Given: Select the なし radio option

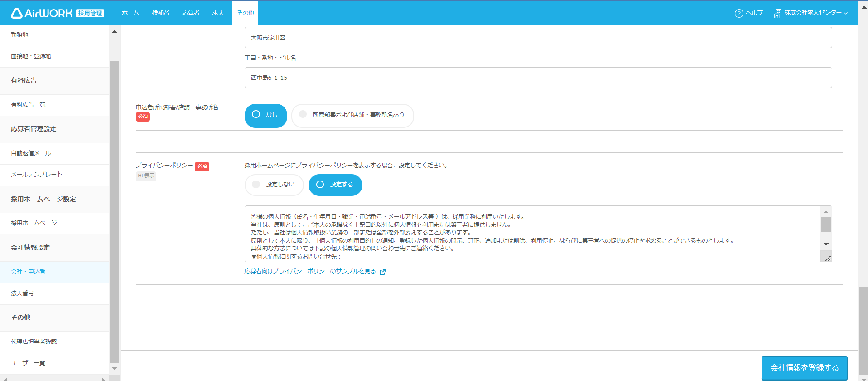Looking at the screenshot, I should [266, 116].
